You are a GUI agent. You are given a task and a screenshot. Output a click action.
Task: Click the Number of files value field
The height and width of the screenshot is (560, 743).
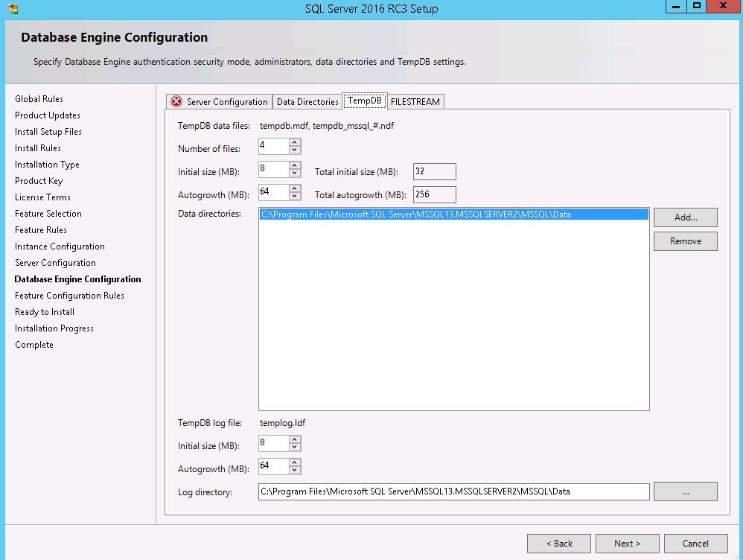[x=274, y=146]
